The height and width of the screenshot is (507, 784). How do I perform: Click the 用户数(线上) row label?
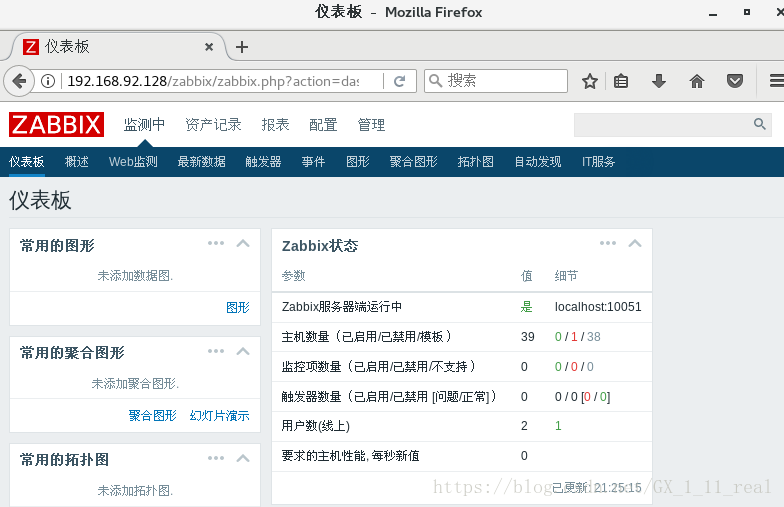(x=316, y=426)
